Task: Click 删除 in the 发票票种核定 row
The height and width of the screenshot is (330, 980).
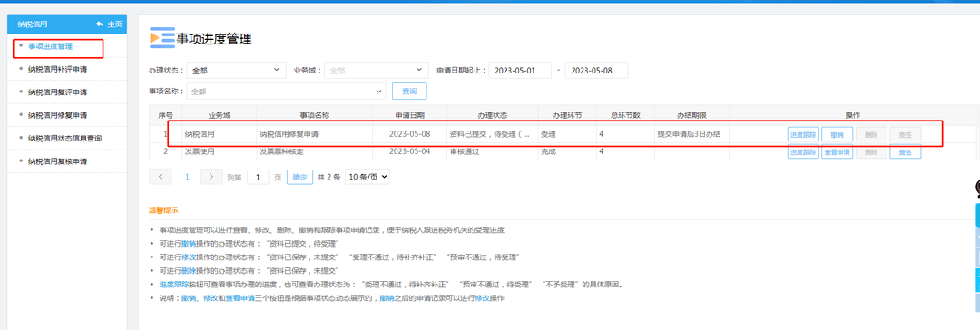Action: point(871,152)
